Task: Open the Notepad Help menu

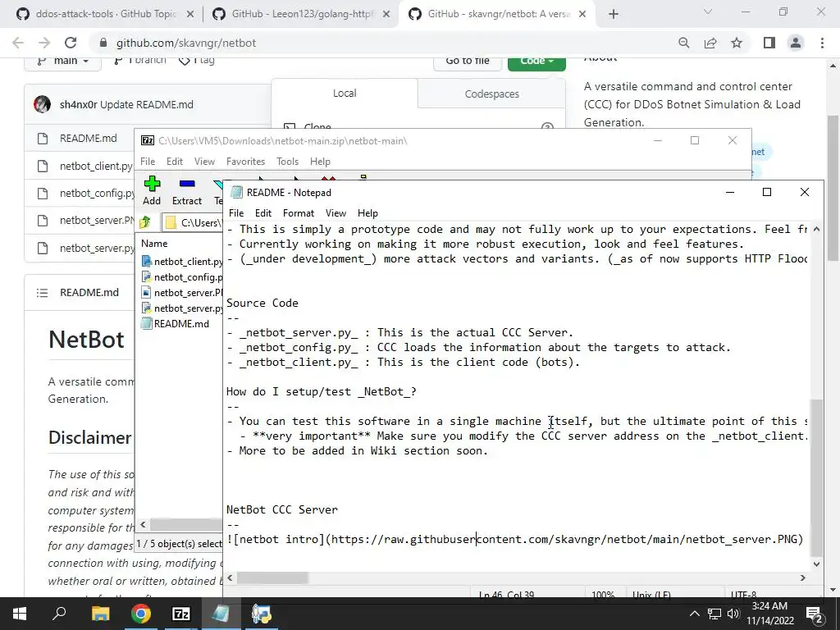Action: coord(367,213)
